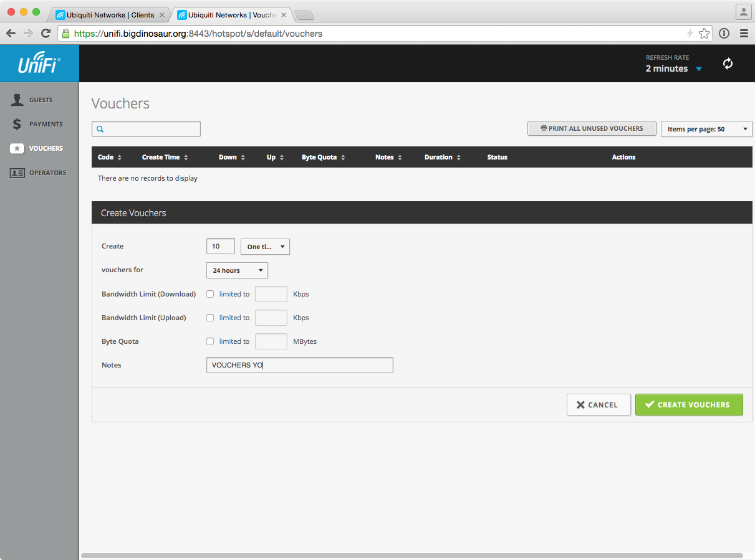The height and width of the screenshot is (560, 755).
Task: Click the refresh icon in header
Action: click(x=728, y=64)
